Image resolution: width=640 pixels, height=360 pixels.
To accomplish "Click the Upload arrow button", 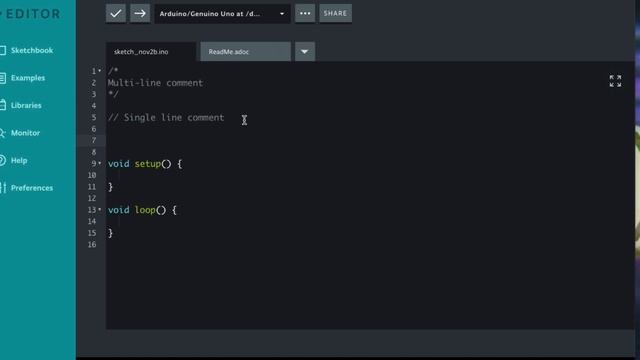I will click(x=140, y=13).
